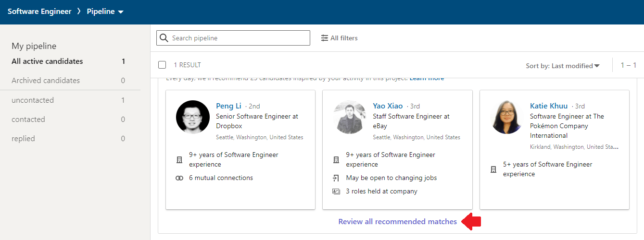Click Review all recommended matches link
Viewport: 644px width, 240px height.
398,222
